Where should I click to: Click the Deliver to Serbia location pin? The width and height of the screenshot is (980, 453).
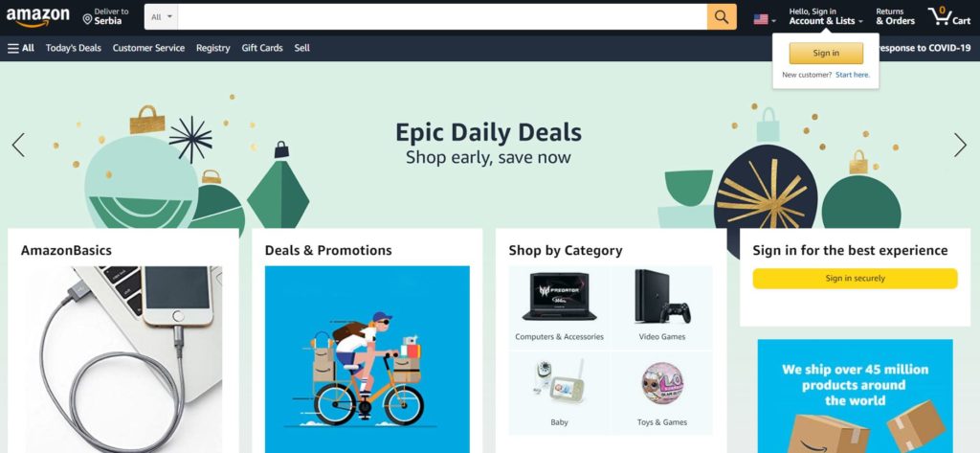click(x=87, y=20)
